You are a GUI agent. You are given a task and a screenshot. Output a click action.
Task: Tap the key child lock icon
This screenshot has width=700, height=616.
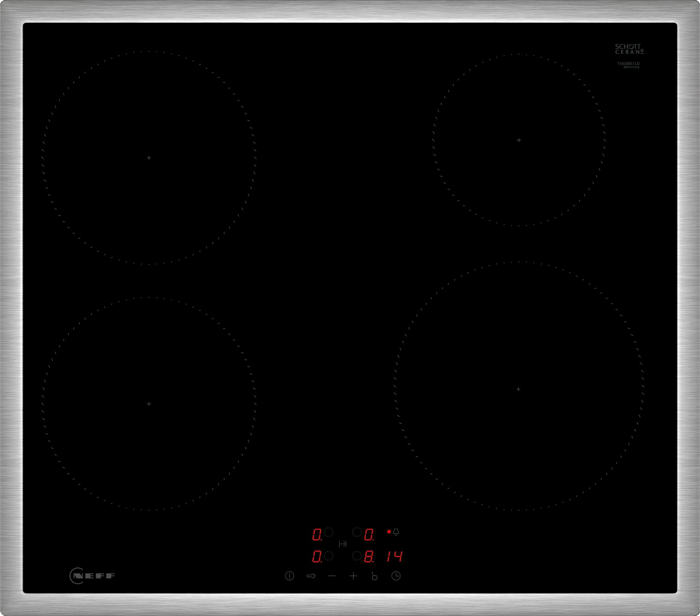pyautogui.click(x=311, y=576)
